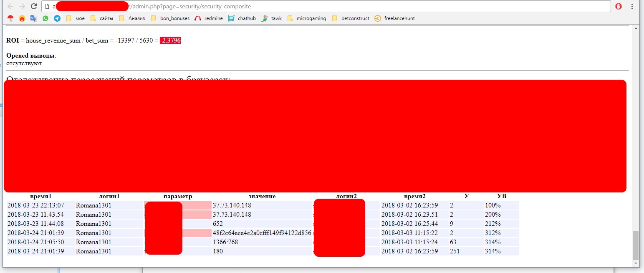Click the логин1 column header

pyautogui.click(x=109, y=196)
